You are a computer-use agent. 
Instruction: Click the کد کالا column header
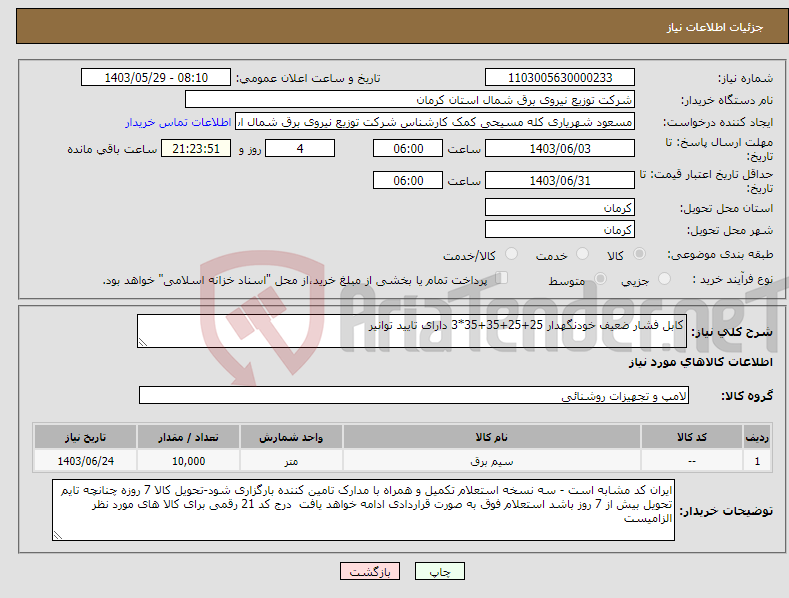coord(692,437)
